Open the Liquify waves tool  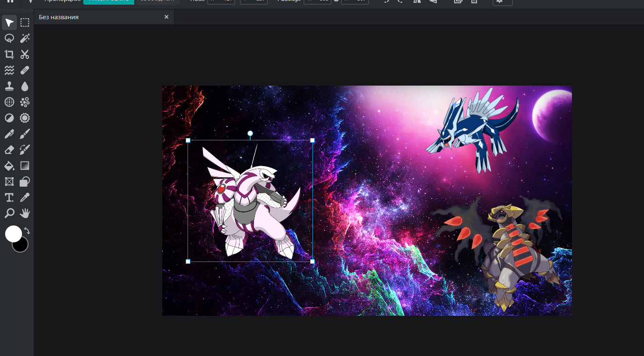9,70
